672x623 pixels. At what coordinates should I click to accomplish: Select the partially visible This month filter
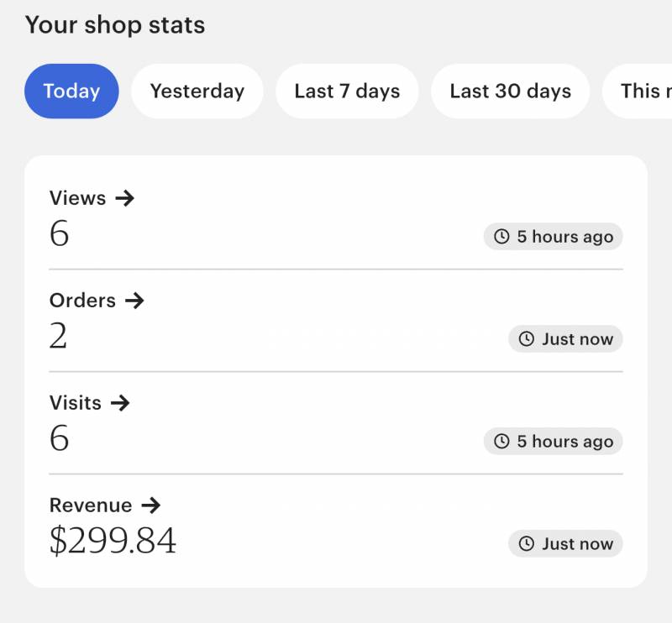click(638, 92)
